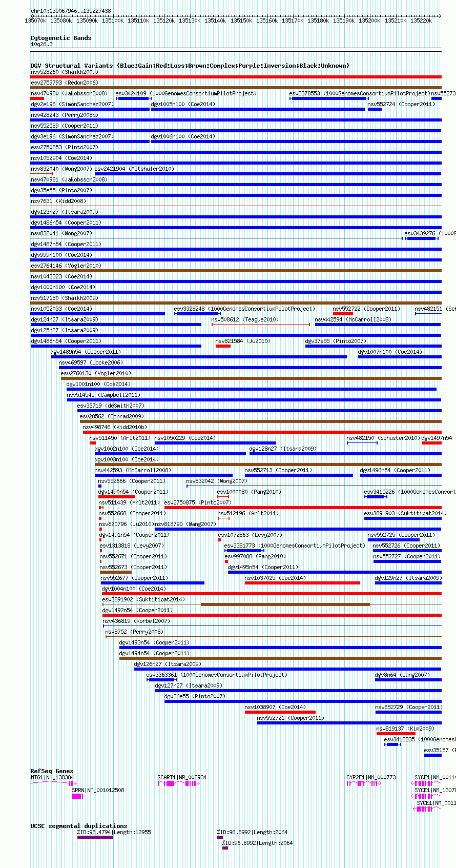Open variant nsv470980 (Jakobsson2008) label
The height and width of the screenshot is (868, 456).
point(69,93)
